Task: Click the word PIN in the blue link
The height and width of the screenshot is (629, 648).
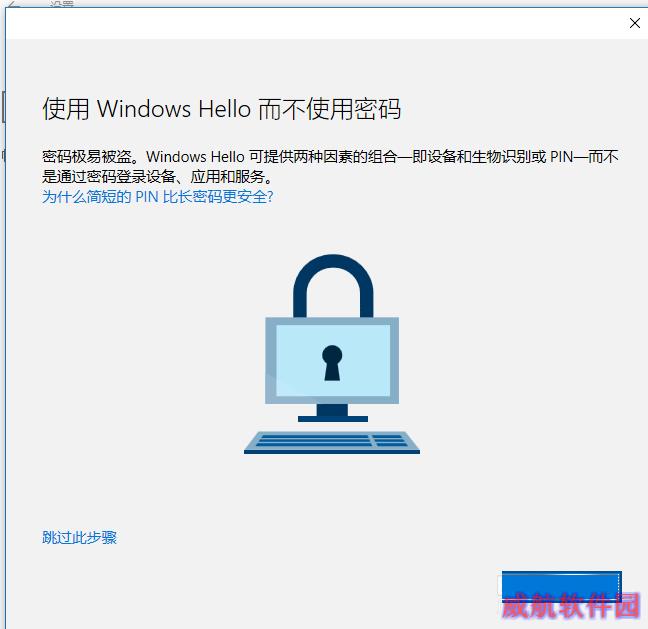Action: point(147,197)
